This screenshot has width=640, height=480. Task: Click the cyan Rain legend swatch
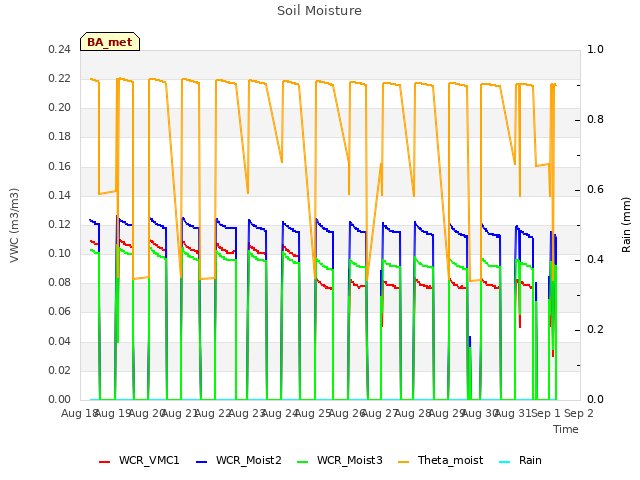504,462
